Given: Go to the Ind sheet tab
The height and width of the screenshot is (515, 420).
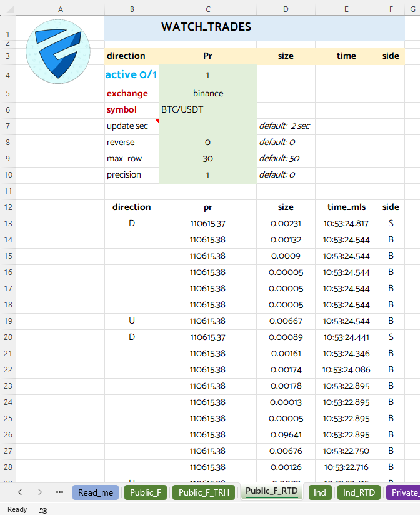Looking at the screenshot, I should tap(320, 492).
